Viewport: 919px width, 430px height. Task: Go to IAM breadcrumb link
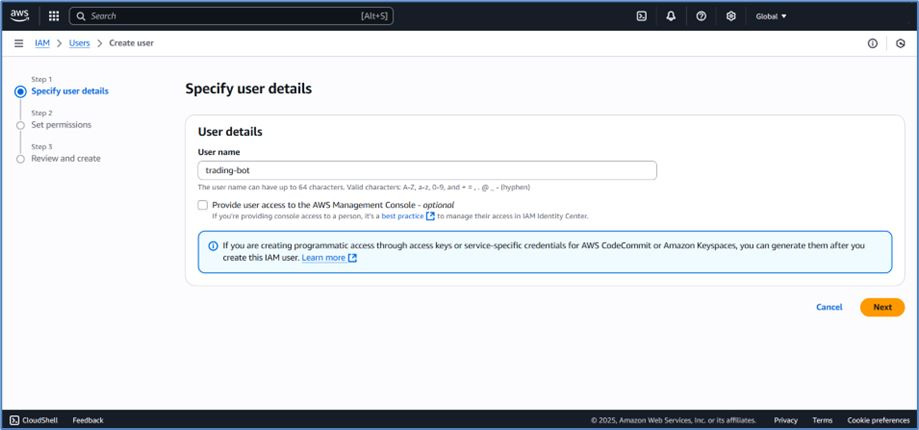click(x=43, y=43)
